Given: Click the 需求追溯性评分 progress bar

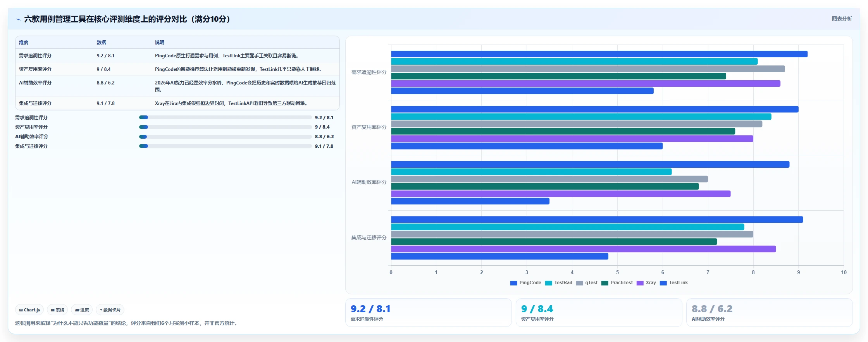Looking at the screenshot, I should click(x=226, y=117).
